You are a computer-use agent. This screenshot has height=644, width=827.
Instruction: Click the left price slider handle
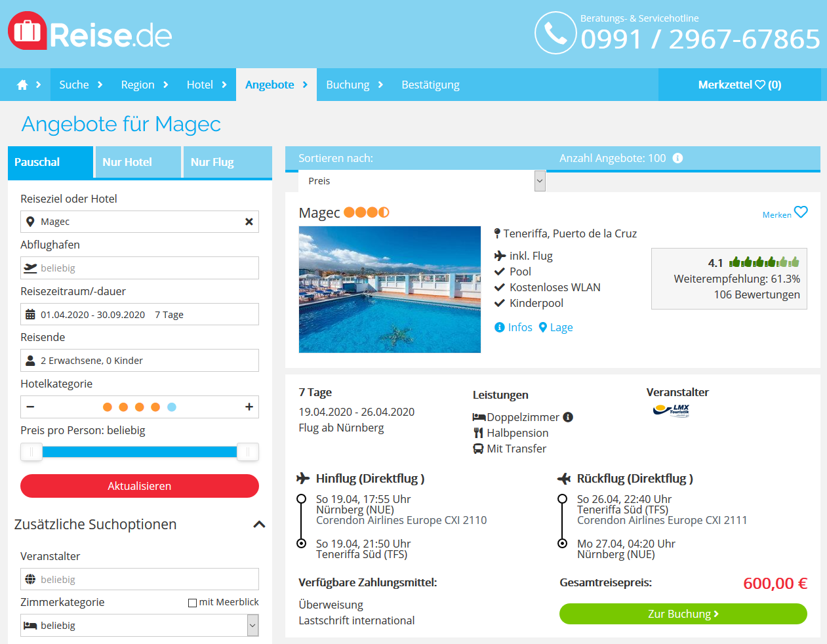pyautogui.click(x=31, y=452)
